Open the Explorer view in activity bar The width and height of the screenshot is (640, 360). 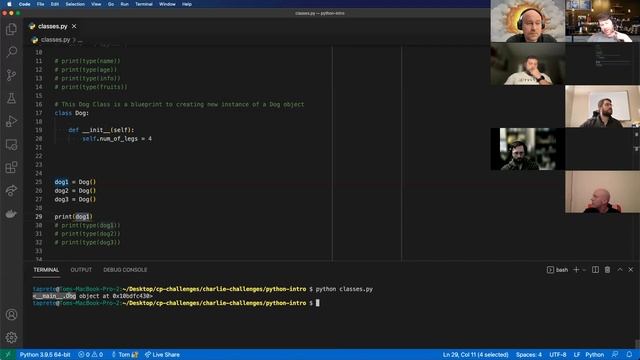tap(11, 29)
